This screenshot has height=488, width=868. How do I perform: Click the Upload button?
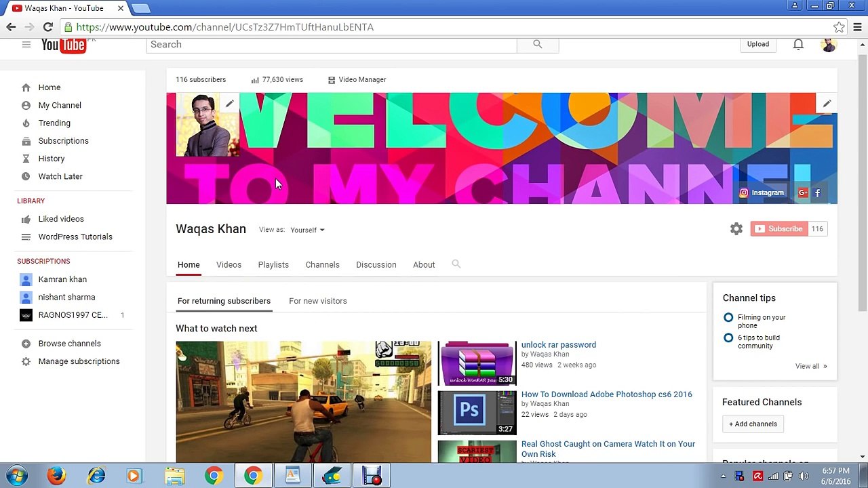tap(758, 45)
